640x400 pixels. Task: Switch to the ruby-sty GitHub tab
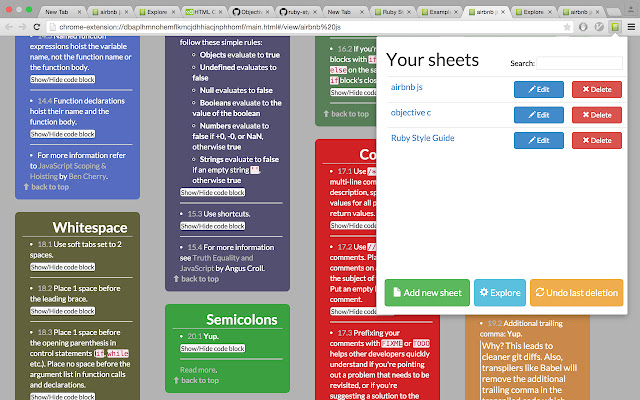pos(296,12)
